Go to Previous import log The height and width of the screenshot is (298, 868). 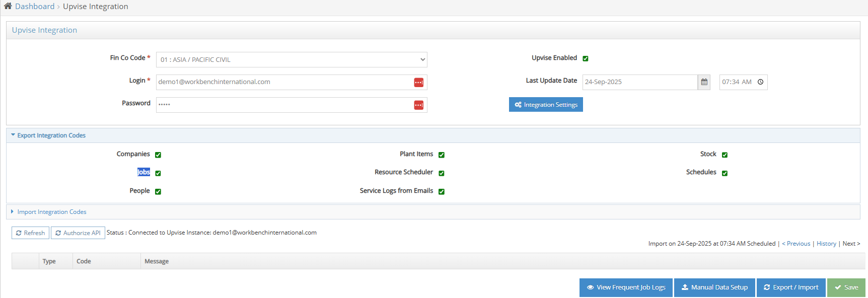tap(796, 244)
